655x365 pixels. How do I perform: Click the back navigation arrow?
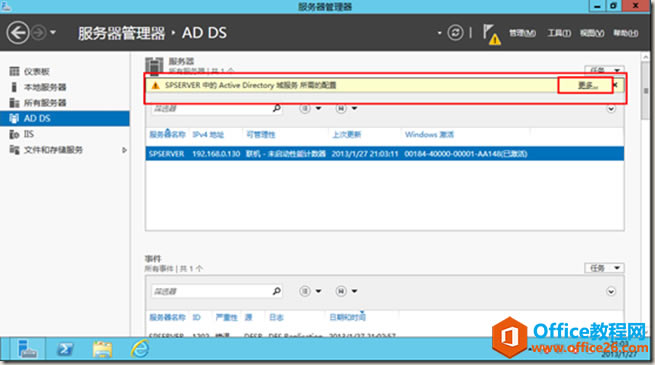coord(18,33)
